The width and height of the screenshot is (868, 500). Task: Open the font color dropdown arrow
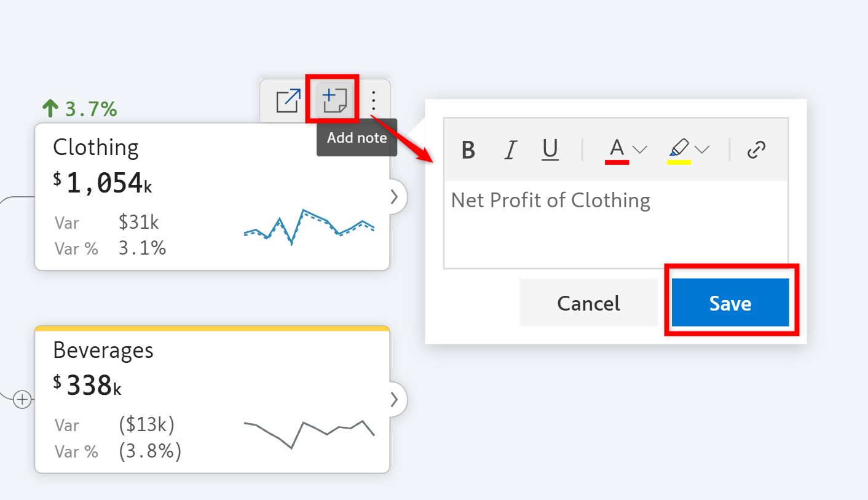coord(640,149)
